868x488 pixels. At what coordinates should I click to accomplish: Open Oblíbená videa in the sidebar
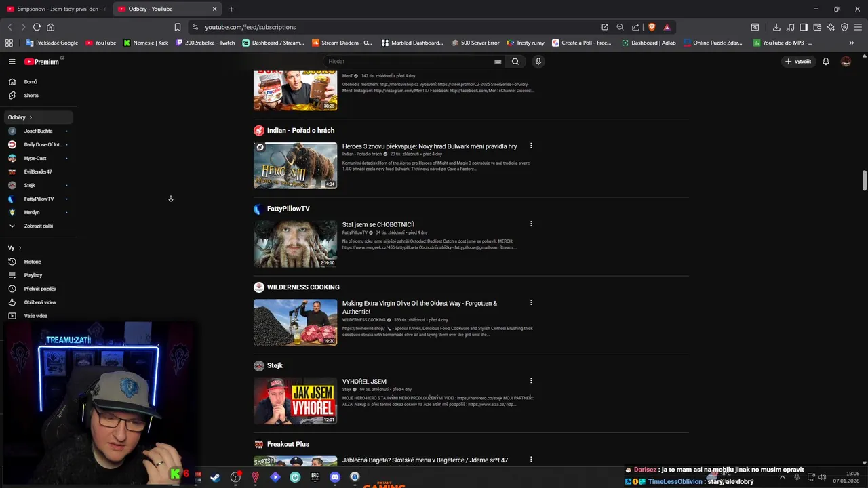(38, 302)
